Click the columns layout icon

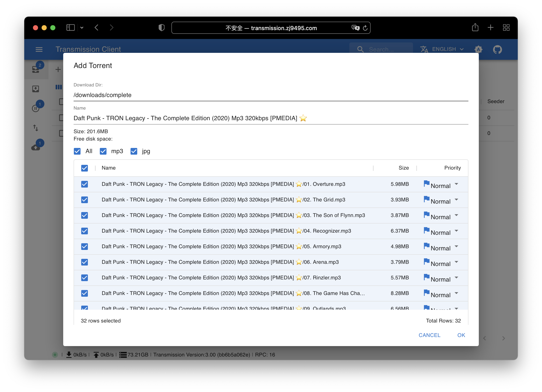[x=58, y=87]
